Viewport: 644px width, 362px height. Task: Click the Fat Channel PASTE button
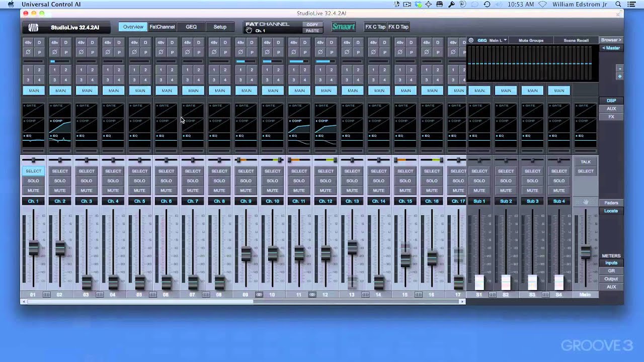point(312,31)
